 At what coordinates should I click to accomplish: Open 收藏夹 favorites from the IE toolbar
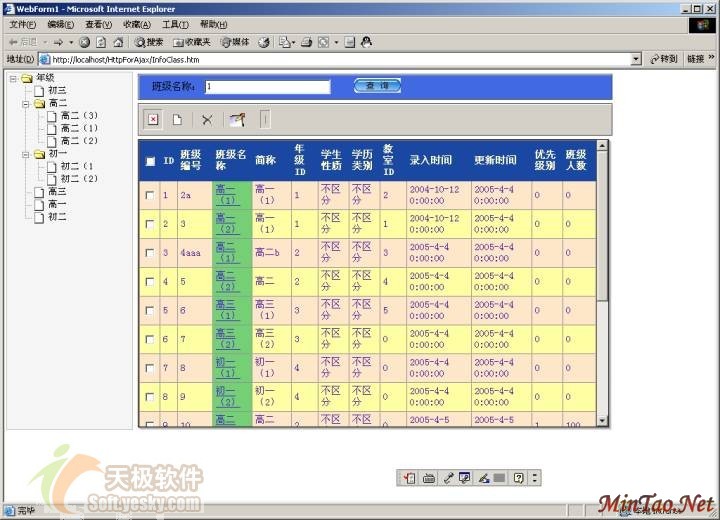(x=191, y=42)
